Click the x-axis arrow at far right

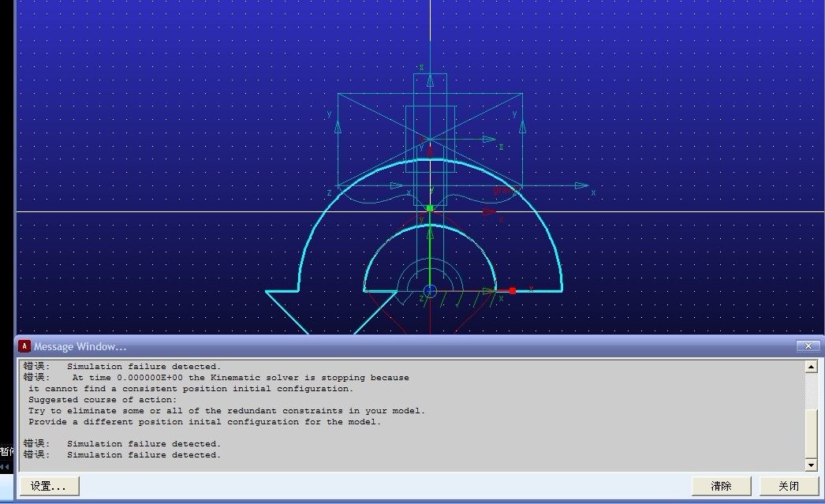click(582, 186)
